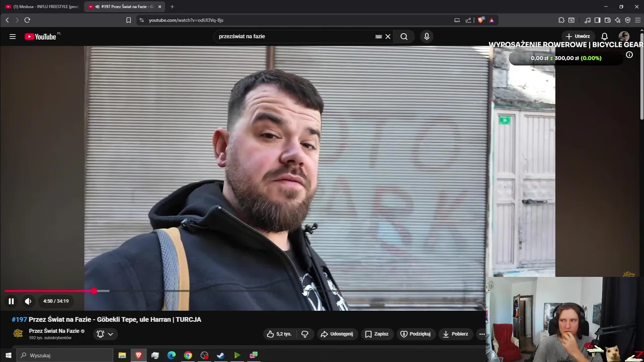644x362 pixels.
Task: Mute the video with the speaker icon
Action: click(28, 301)
